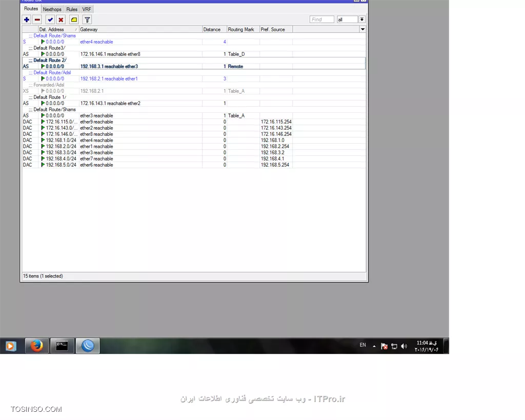Select route with gateway 'ether4 reachable' distance 4
The width and height of the screenshot is (525, 420).
[193, 42]
